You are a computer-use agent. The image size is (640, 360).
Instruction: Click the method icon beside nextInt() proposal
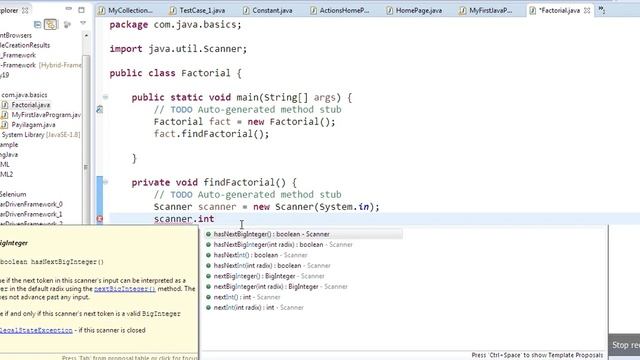pos(208,297)
